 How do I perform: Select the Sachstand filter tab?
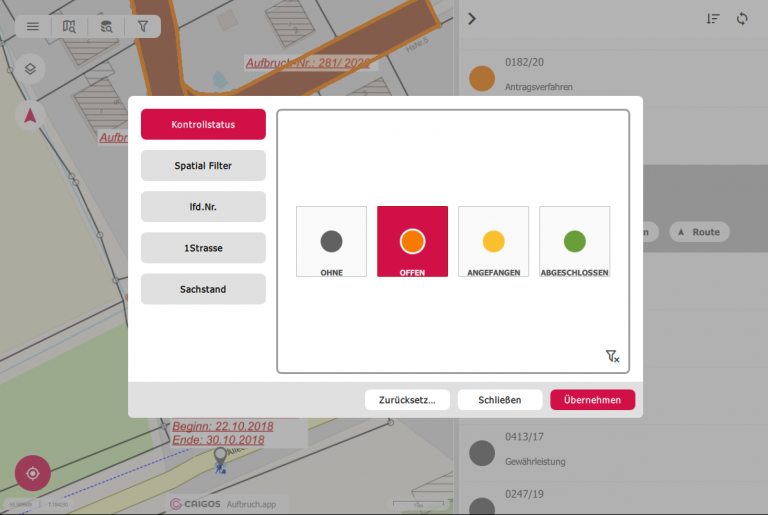pyautogui.click(x=203, y=289)
